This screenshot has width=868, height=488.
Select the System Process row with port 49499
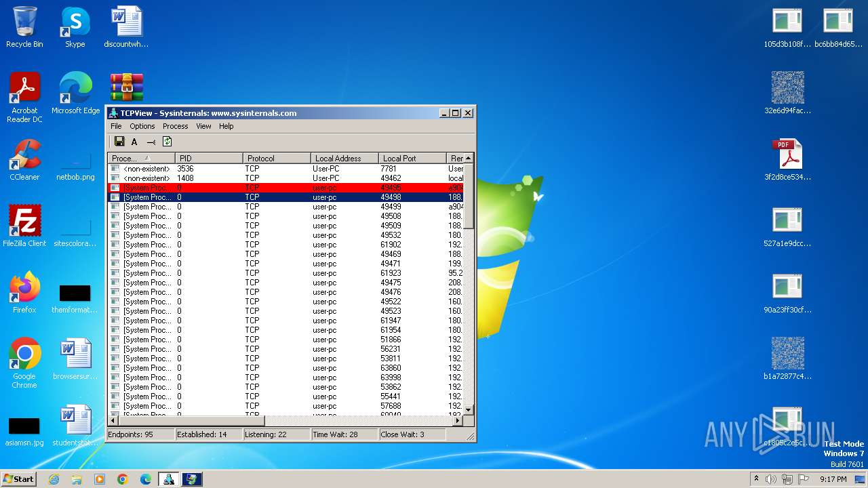tap(285, 207)
